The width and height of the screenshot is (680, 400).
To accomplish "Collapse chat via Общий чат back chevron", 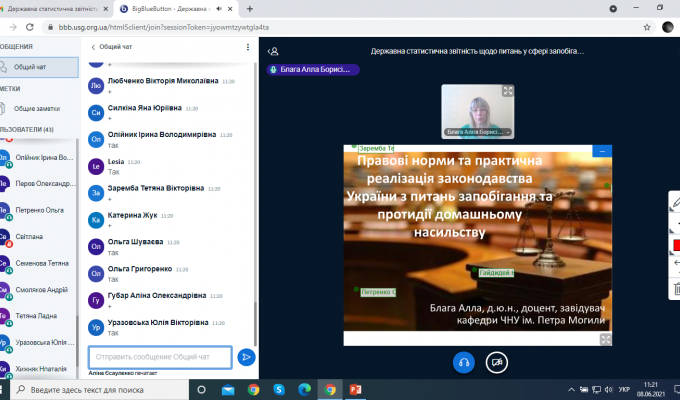I will click(x=93, y=47).
